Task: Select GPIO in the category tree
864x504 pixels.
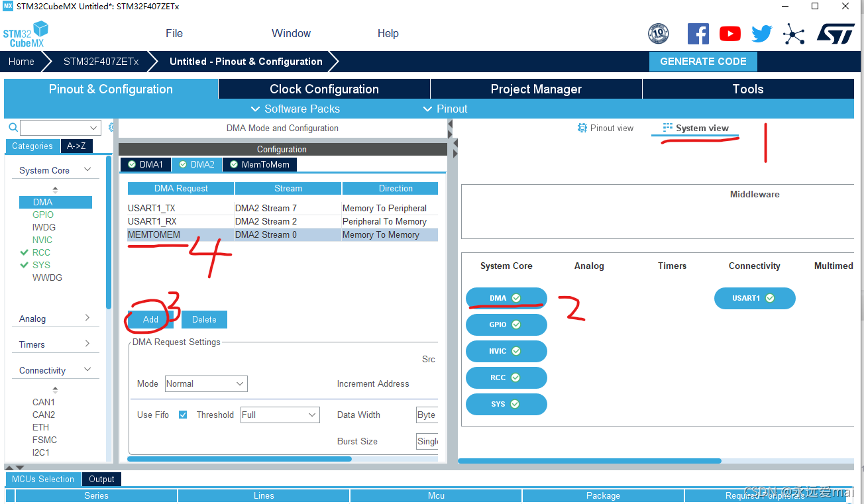Action: (43, 215)
